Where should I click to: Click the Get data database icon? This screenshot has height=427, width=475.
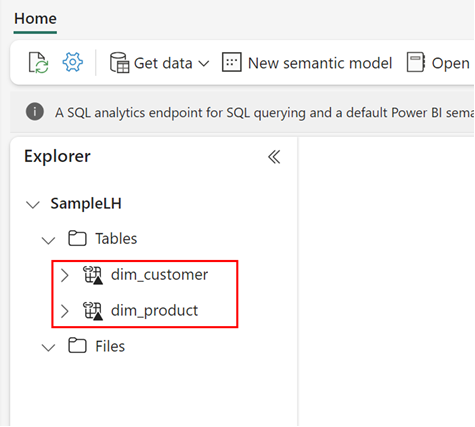pyautogui.click(x=119, y=62)
